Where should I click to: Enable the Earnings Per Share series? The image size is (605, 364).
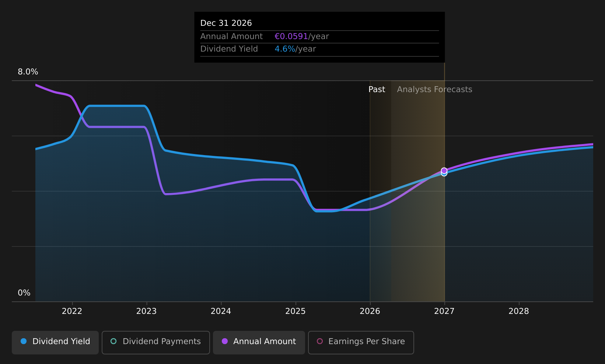pos(361,342)
